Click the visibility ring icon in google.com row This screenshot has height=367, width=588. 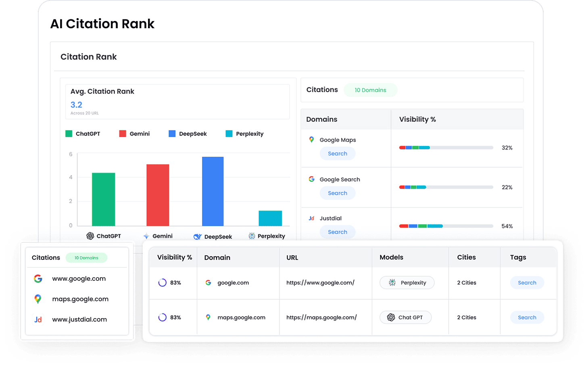(x=162, y=283)
